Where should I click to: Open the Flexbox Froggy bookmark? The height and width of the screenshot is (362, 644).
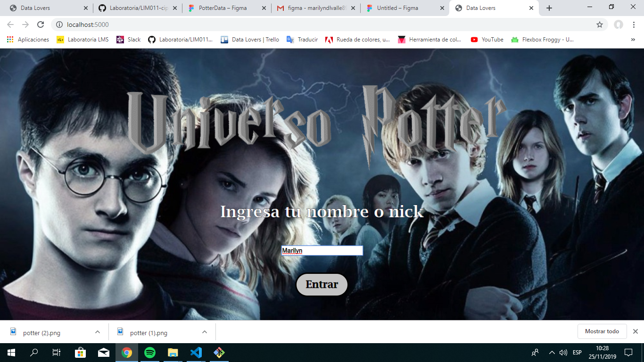click(542, 40)
